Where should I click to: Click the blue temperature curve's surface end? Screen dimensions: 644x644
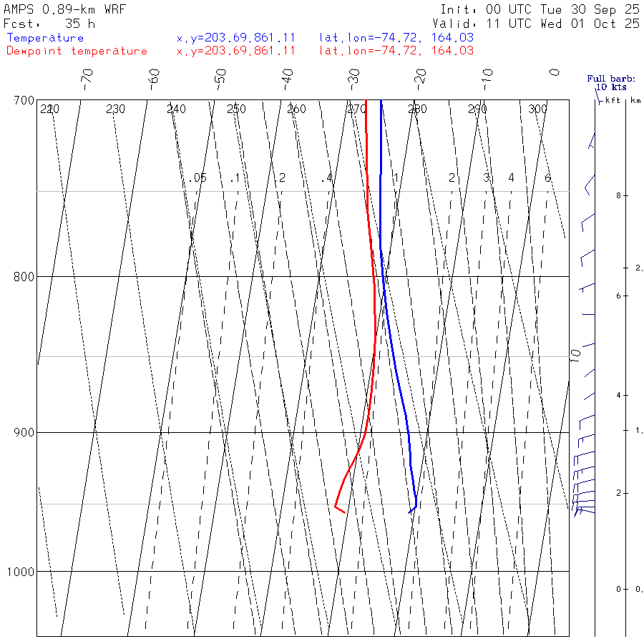409,512
